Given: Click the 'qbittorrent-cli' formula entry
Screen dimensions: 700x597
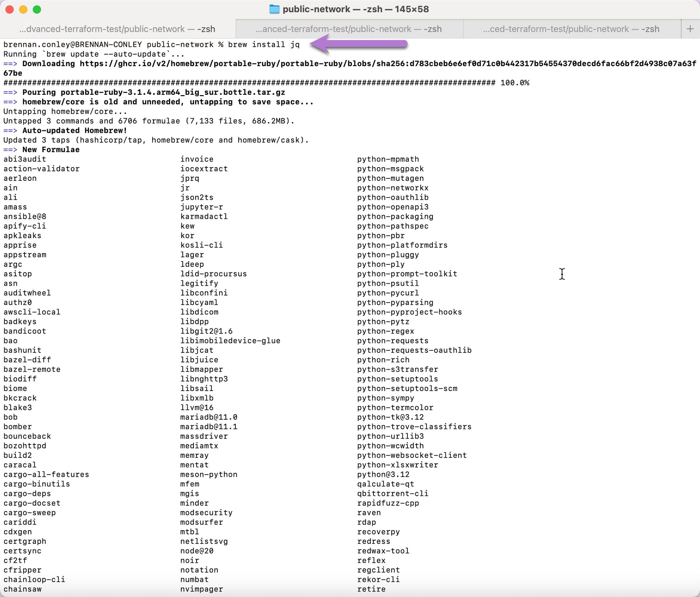Looking at the screenshot, I should point(393,493).
